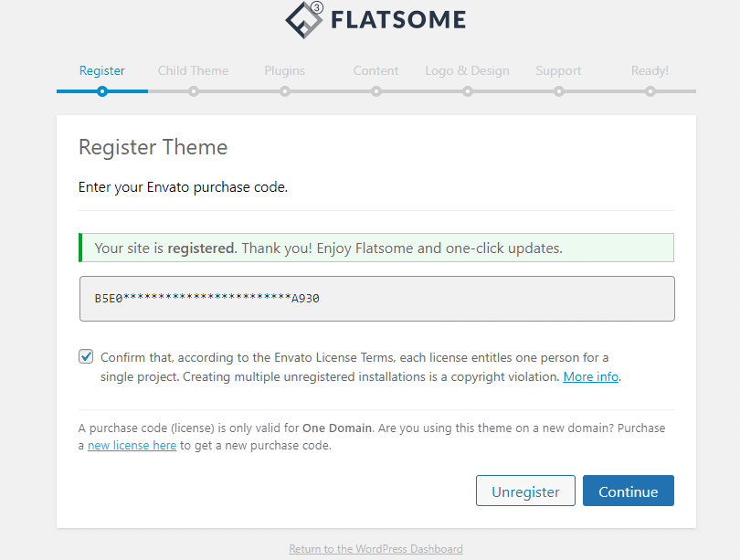Click the Child Theme step dot
Viewport: 740px width, 560px height.
tap(193, 90)
